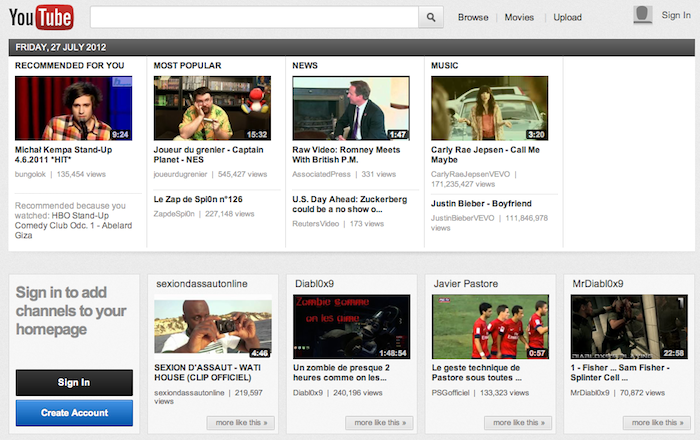This screenshot has height=440, width=700.
Task: Play the Zombie video thumbnail by Diabl0x9
Action: (350, 327)
